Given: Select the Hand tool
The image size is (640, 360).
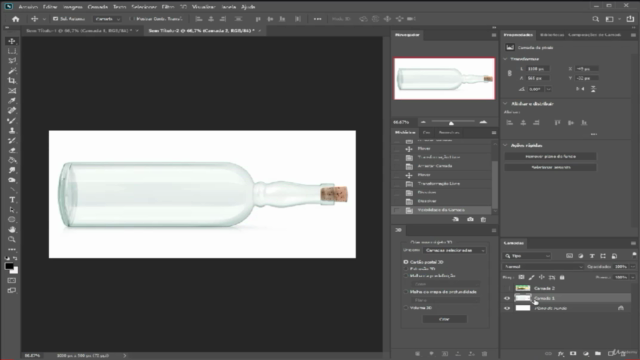Looking at the screenshot, I should click(12, 229).
